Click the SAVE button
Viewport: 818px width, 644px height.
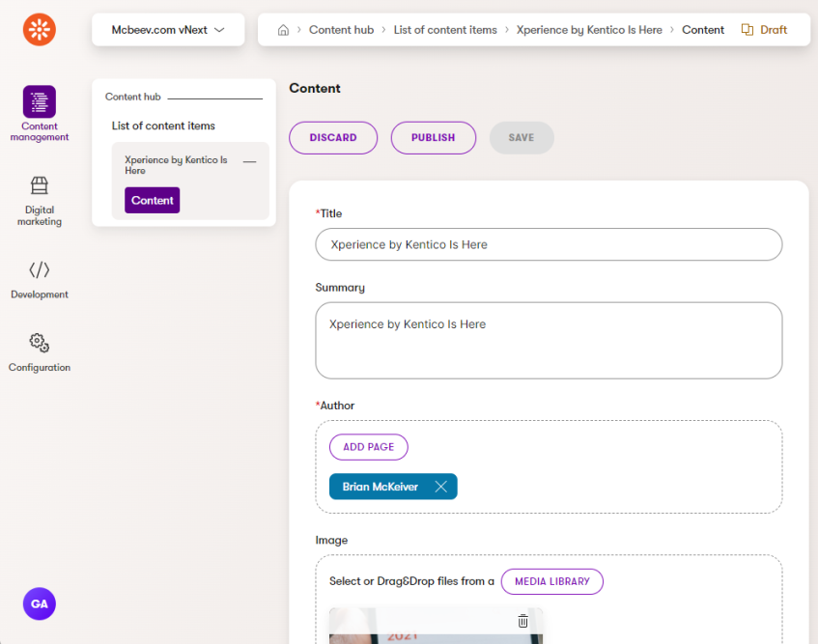click(522, 138)
